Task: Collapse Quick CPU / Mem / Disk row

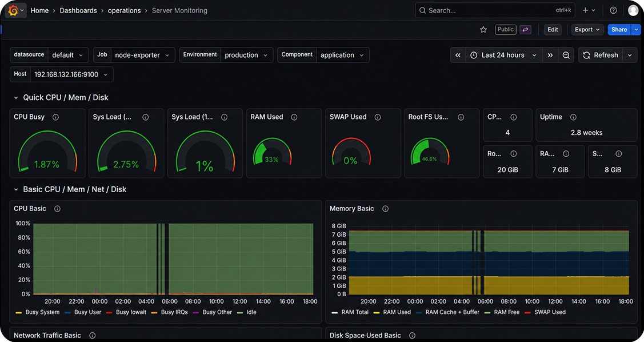Action: 16,98
